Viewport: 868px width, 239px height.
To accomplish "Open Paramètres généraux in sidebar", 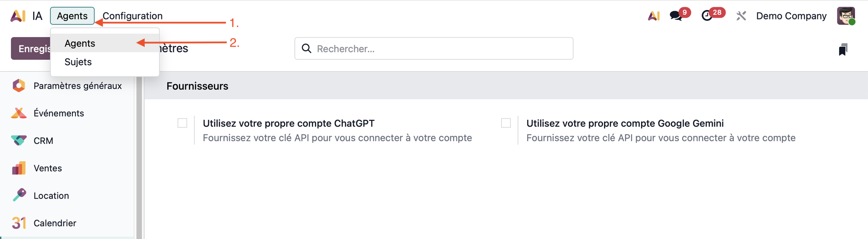I will click(x=77, y=86).
